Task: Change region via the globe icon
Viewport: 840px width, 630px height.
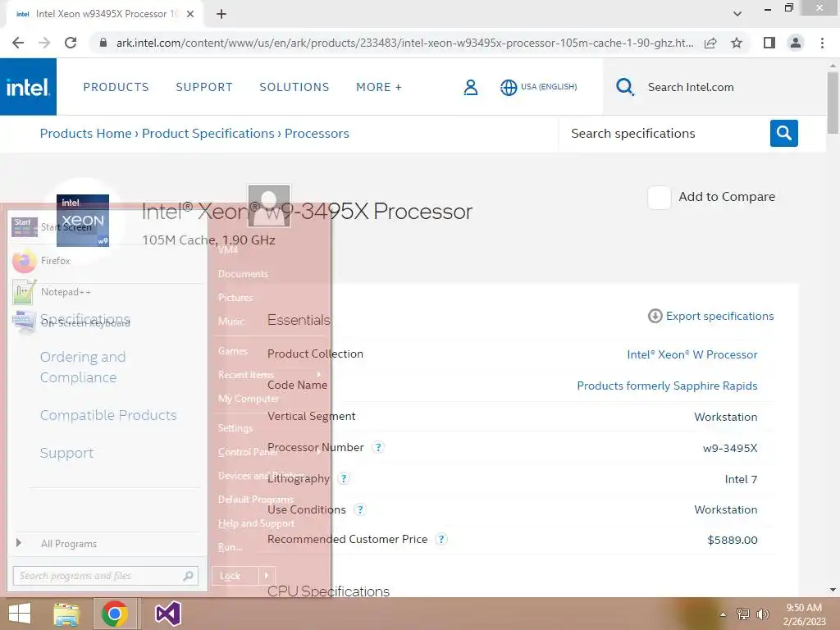Action: pos(509,87)
